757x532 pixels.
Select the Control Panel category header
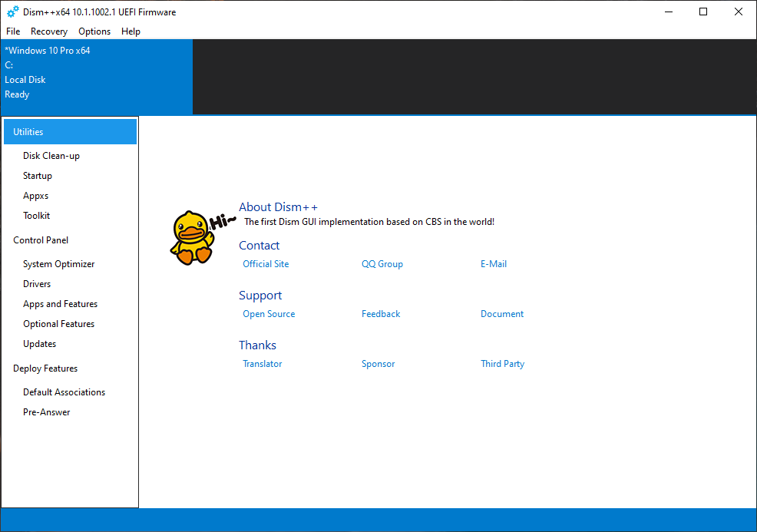[41, 240]
